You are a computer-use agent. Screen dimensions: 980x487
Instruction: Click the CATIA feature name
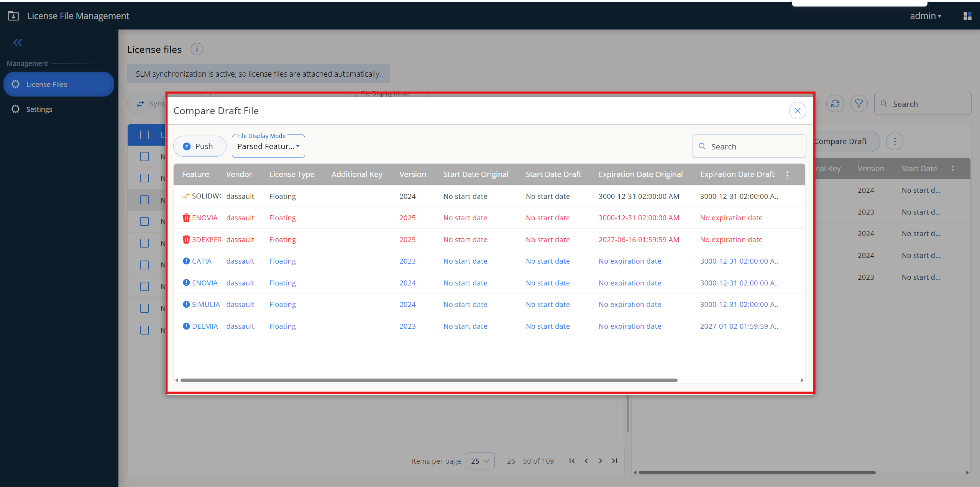coord(202,261)
